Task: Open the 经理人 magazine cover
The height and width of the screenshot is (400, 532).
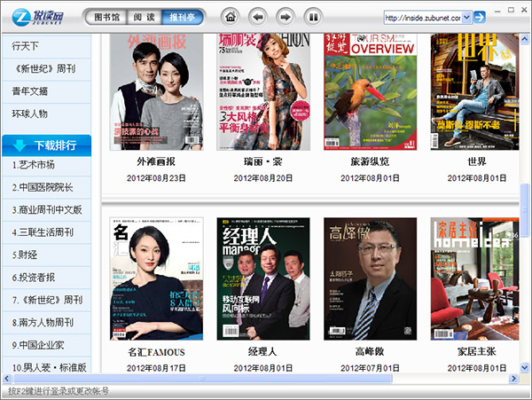Action: coord(263,278)
